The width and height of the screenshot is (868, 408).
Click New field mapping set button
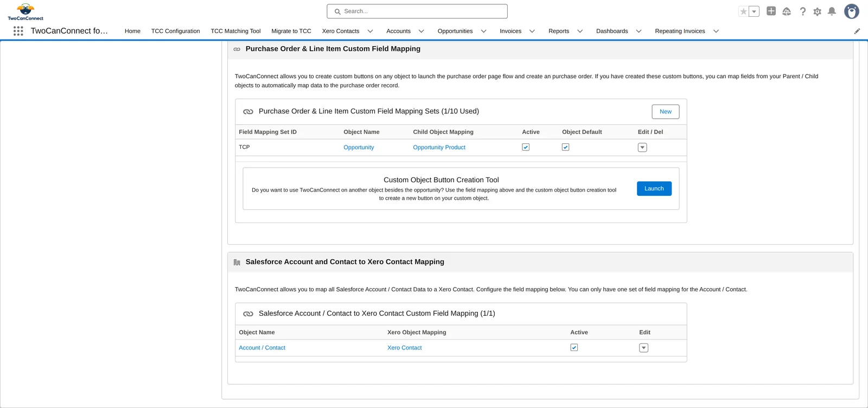[x=666, y=111]
